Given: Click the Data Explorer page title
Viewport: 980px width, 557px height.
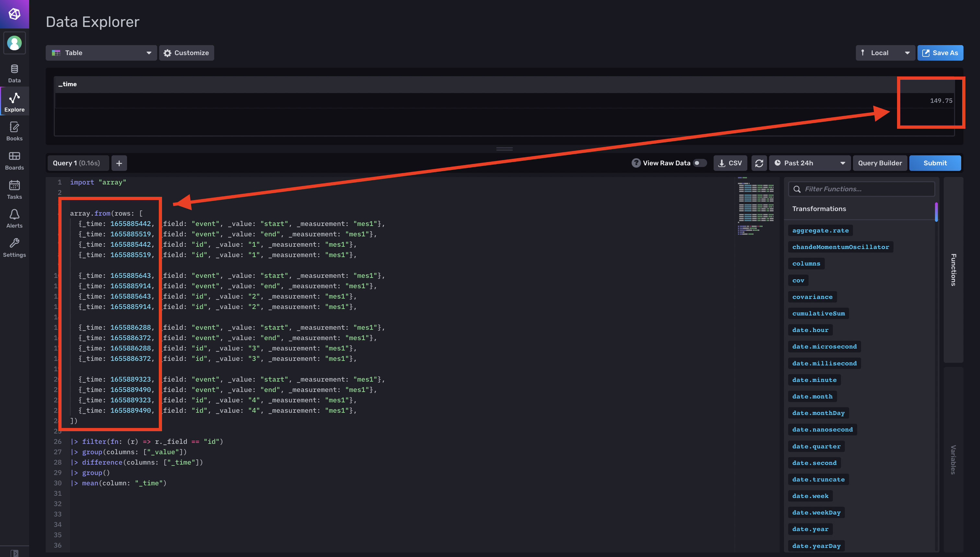Looking at the screenshot, I should [93, 22].
